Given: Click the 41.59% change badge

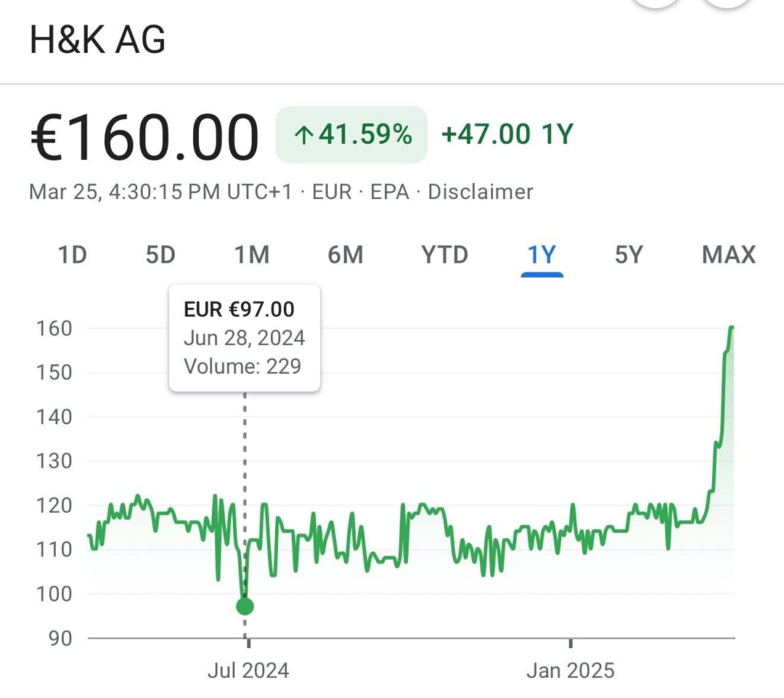Looking at the screenshot, I should click(351, 135).
